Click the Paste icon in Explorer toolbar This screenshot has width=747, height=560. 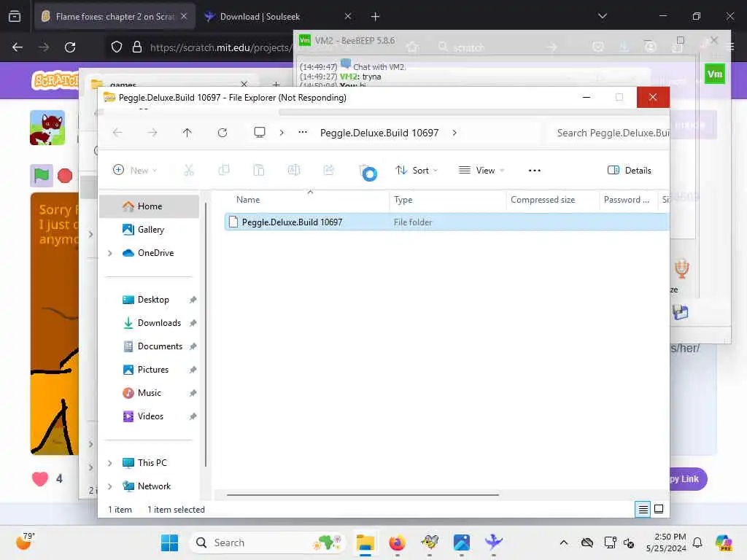tap(259, 170)
